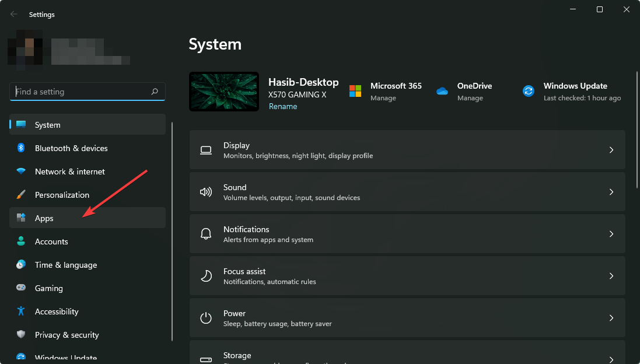Screen dimensions: 640x364
Task: Open the Display settings monitor icon
Action: pos(206,150)
